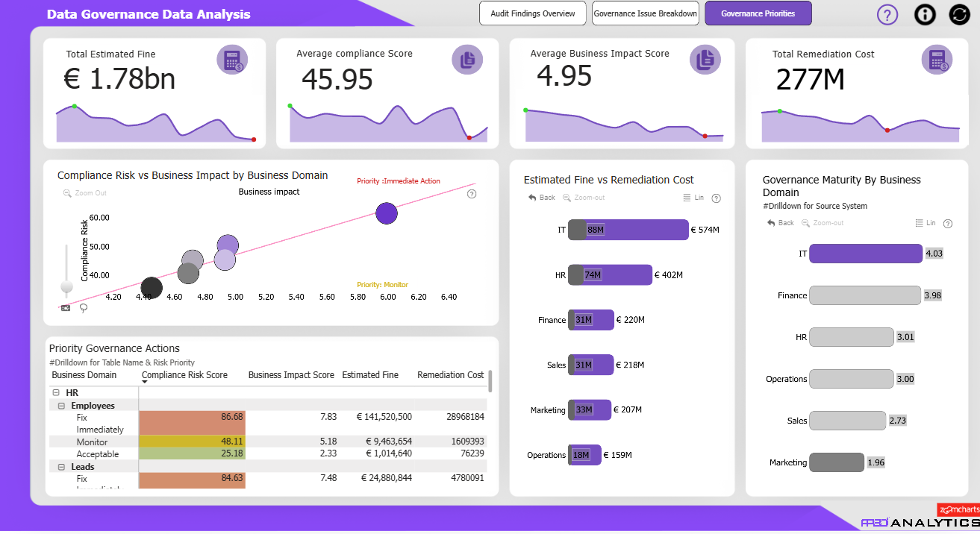Open the Governance Issue Breakdown tab
Viewport: 980px width, 534px height.
[x=646, y=13]
